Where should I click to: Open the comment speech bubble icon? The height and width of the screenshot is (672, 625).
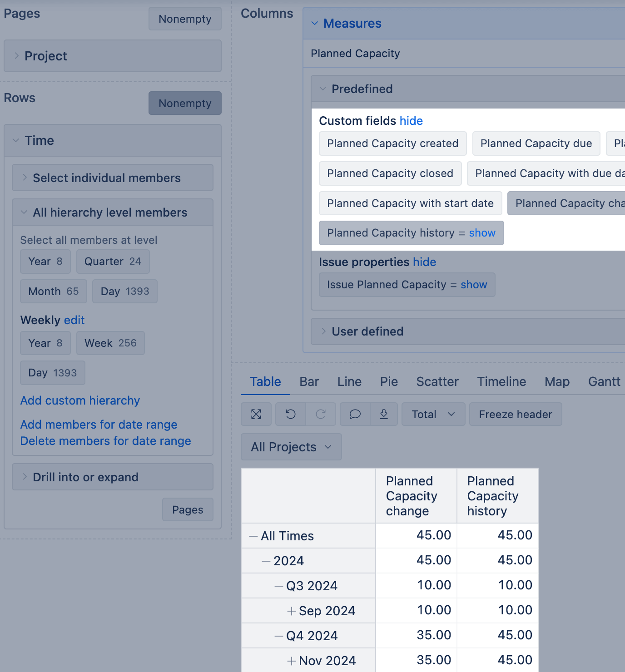click(x=355, y=414)
